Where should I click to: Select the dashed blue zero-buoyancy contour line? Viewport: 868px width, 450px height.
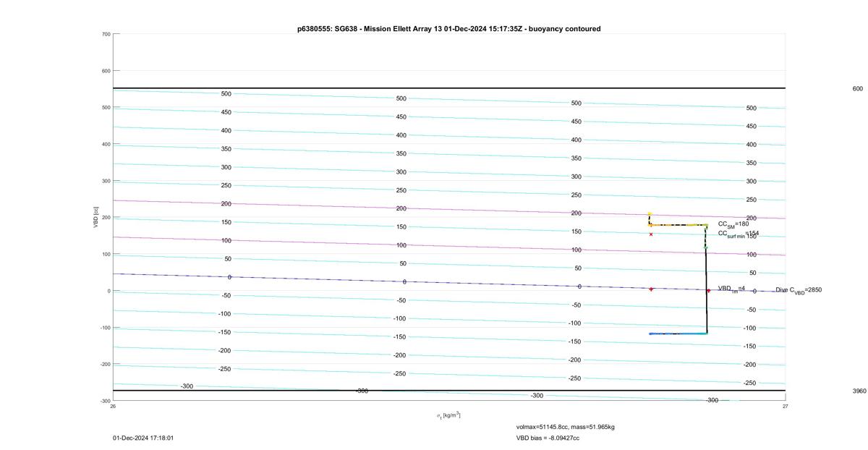coord(449,282)
